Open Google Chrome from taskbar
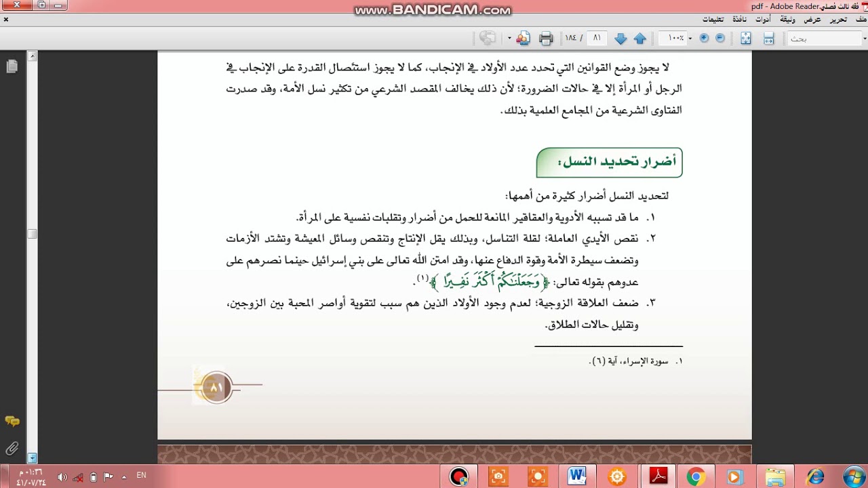This screenshot has width=868, height=488. pos(696,476)
